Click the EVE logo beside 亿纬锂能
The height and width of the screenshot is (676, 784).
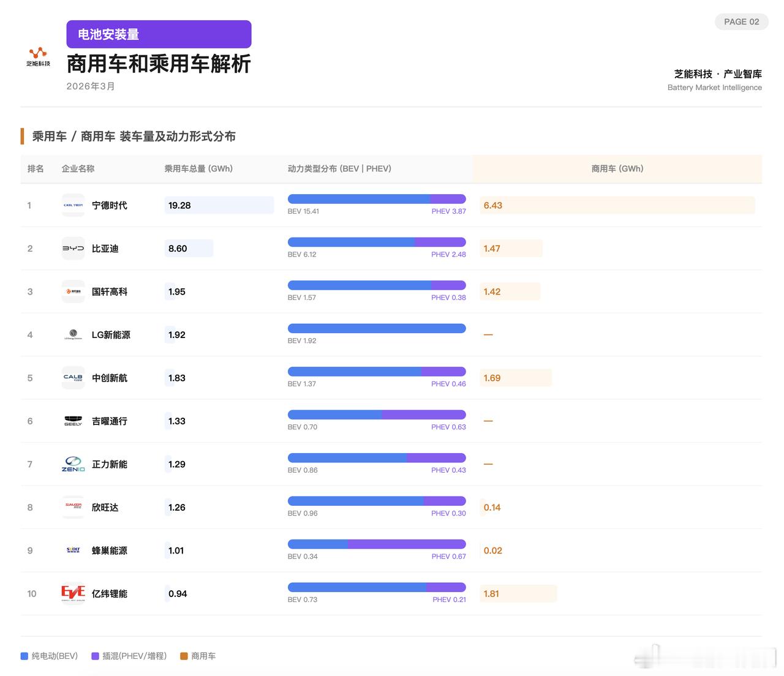(x=73, y=593)
